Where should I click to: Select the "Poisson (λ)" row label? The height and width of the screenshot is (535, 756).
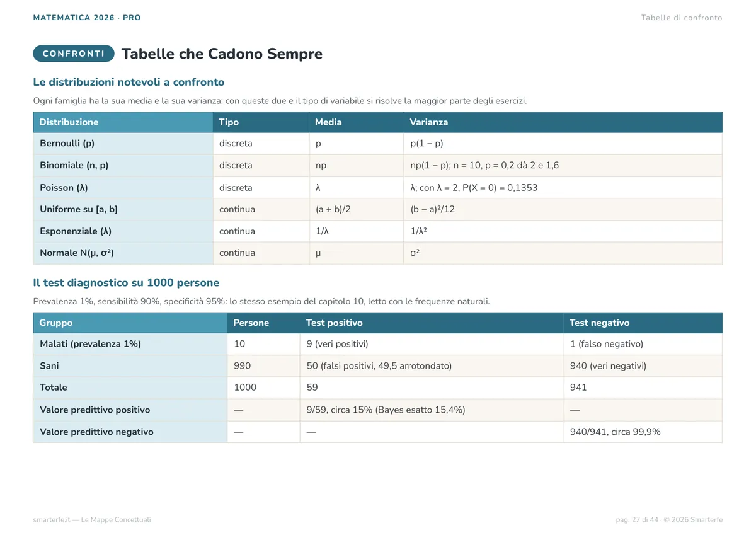123,187
